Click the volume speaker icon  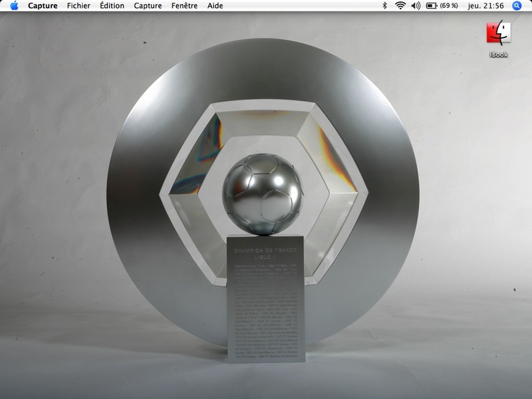[416, 5]
